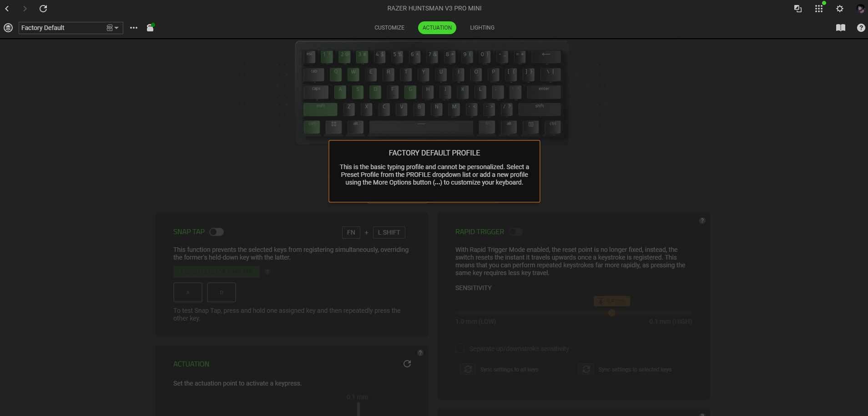Image resolution: width=868 pixels, height=416 pixels.
Task: Click the Assign Keys for Snap Tap button
Action: tap(217, 272)
